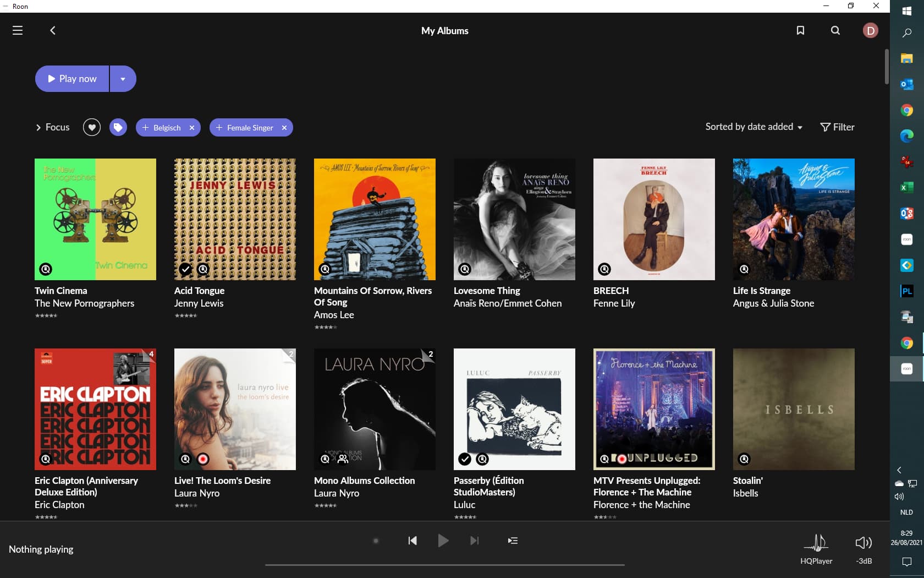Click the Qobuz badge on Lovesome Thing

tap(465, 269)
